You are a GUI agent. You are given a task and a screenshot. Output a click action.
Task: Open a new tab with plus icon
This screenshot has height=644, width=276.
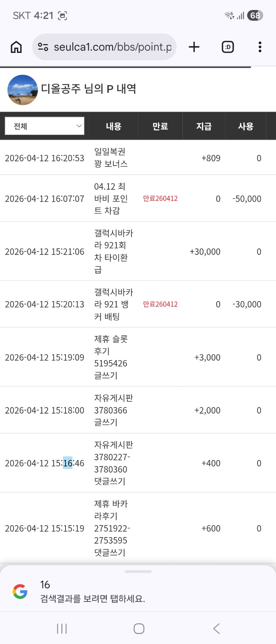click(194, 47)
